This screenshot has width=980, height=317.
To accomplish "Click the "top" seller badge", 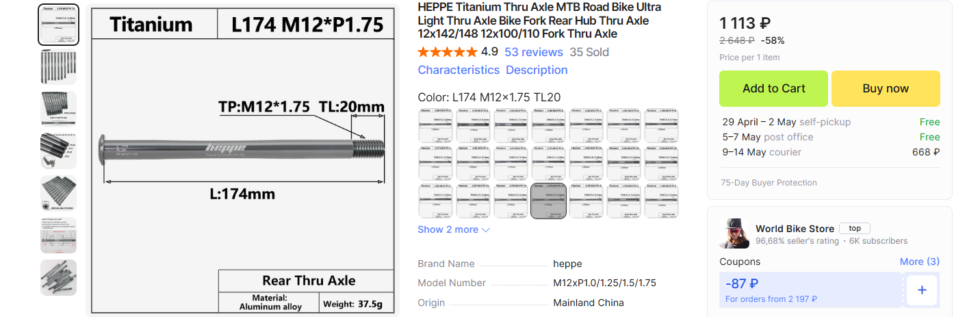I will click(x=855, y=229).
